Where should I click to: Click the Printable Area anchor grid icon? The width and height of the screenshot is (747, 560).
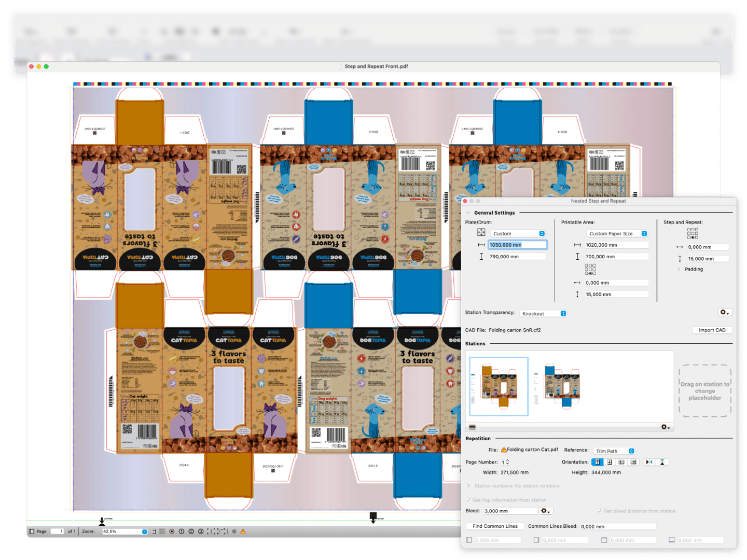590,269
